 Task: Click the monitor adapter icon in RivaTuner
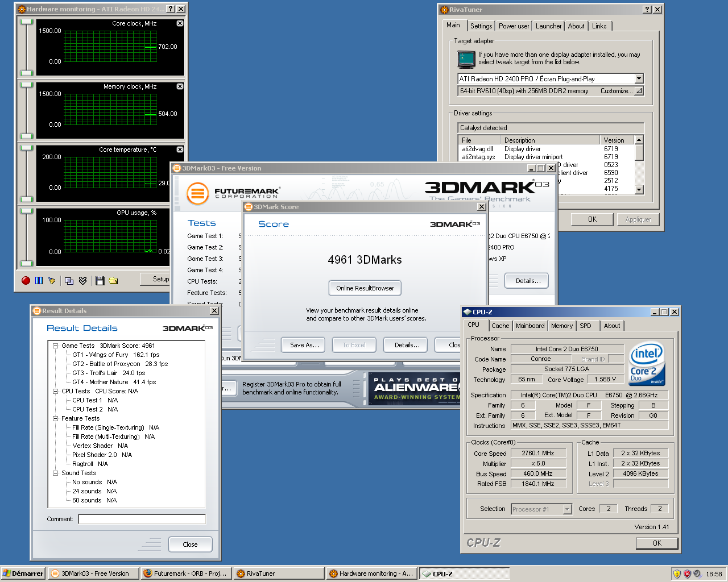click(x=466, y=59)
